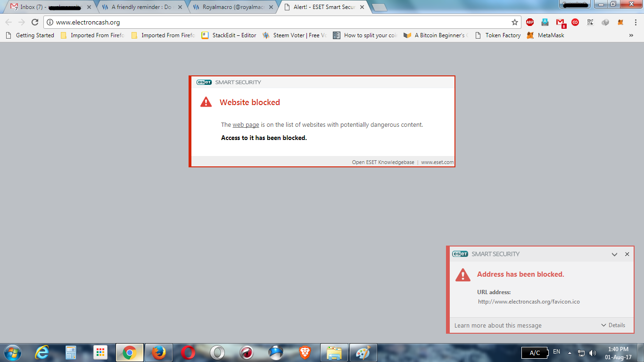The height and width of the screenshot is (362, 644).
Task: Click the blue SRWare Iron taskbar icon
Action: pos(276,353)
